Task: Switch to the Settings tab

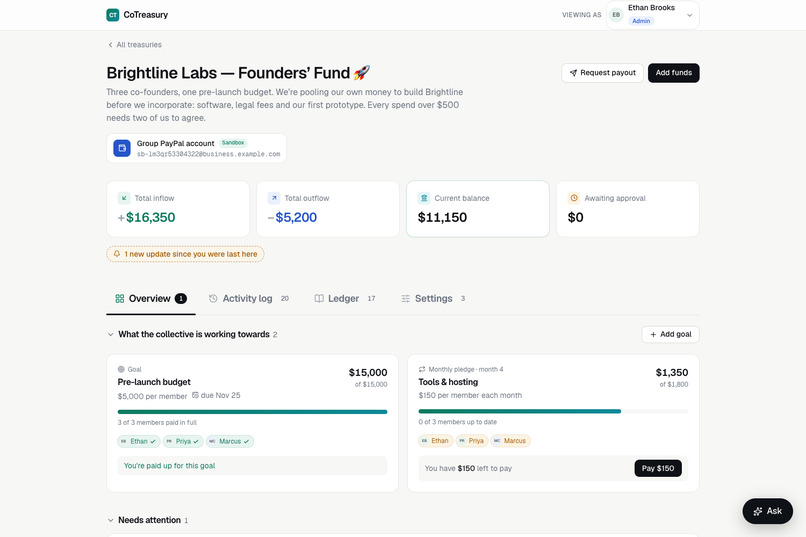Action: click(x=433, y=299)
